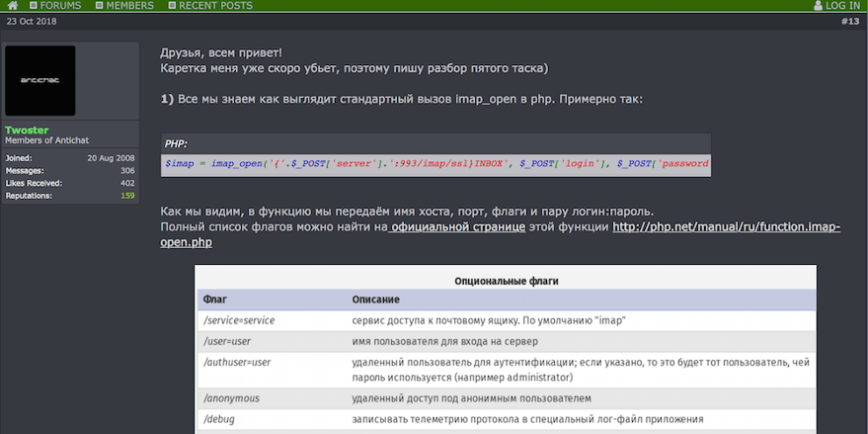The width and height of the screenshot is (868, 434).
Task: Open the post permalink #13
Action: (x=850, y=22)
